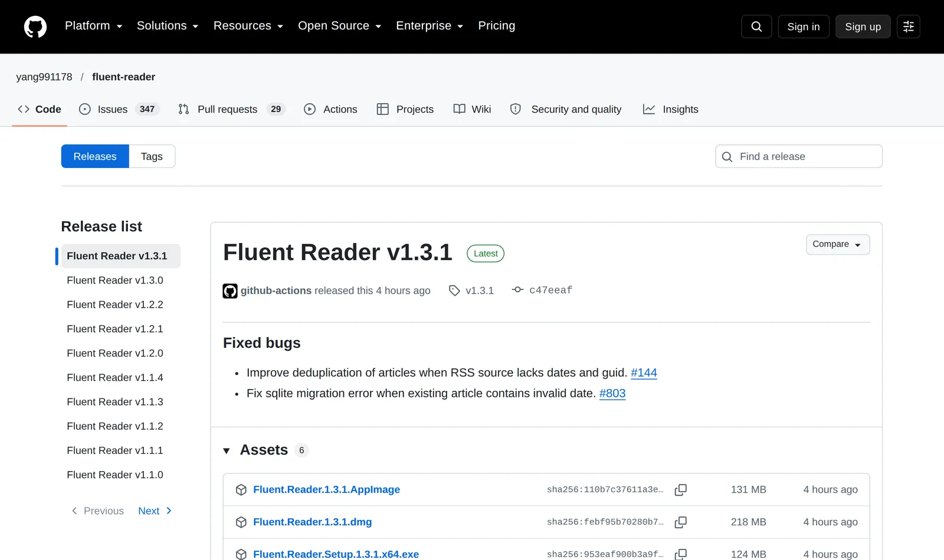View the Insights tab
This screenshot has width=944, height=560.
[670, 109]
